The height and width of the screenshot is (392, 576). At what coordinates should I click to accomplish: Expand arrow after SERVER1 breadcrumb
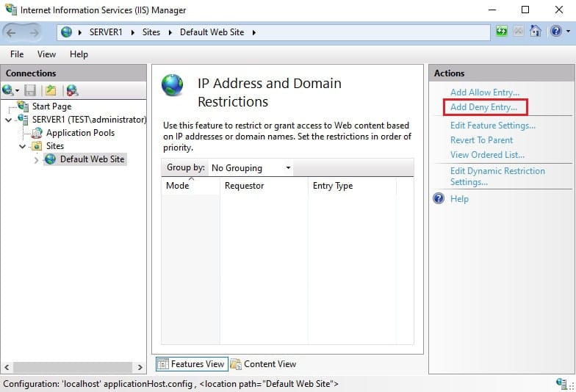coord(132,32)
